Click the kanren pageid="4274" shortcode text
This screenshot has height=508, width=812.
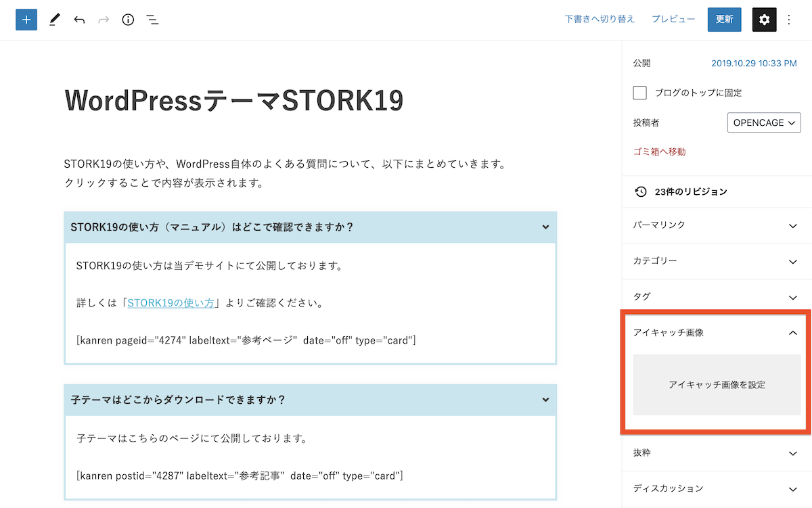(x=246, y=340)
